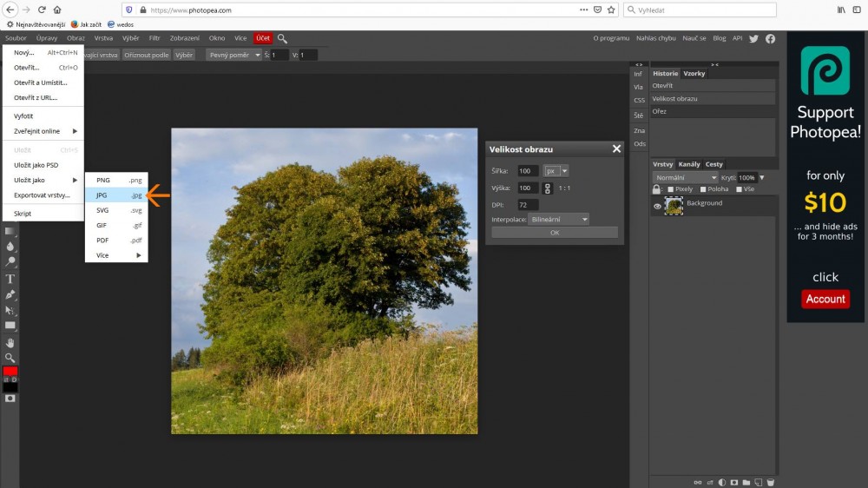This screenshot has width=868, height=488.
Task: Activate the Zoom magnifier tool in the toolbar
Action: coord(10,358)
